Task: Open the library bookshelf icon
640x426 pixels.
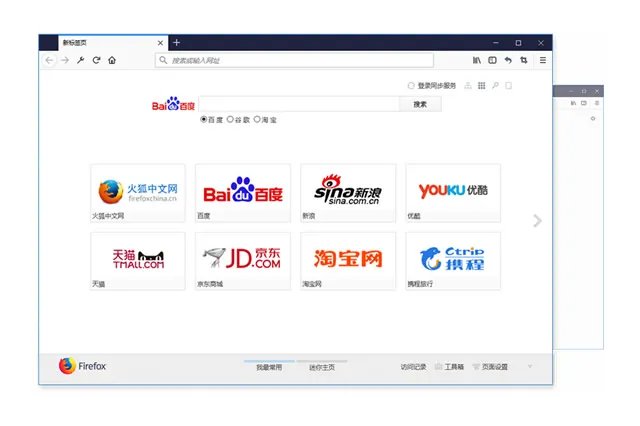Action: 477,60
